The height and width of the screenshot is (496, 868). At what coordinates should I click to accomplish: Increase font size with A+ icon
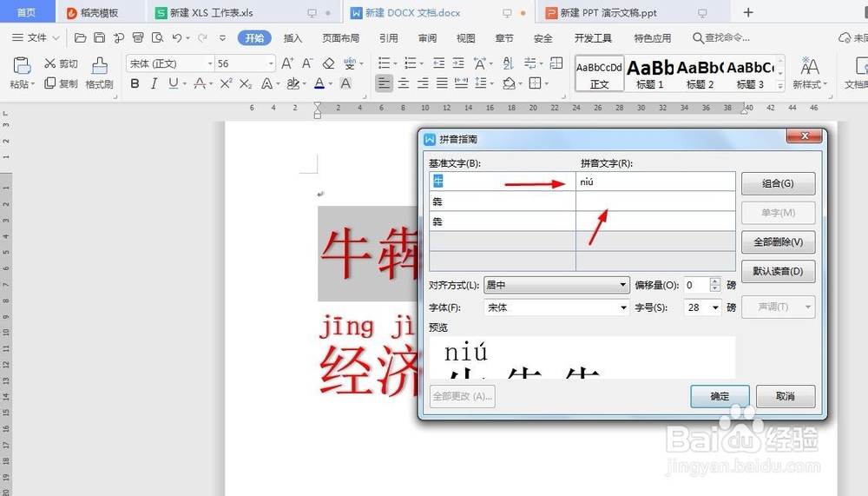pyautogui.click(x=287, y=63)
